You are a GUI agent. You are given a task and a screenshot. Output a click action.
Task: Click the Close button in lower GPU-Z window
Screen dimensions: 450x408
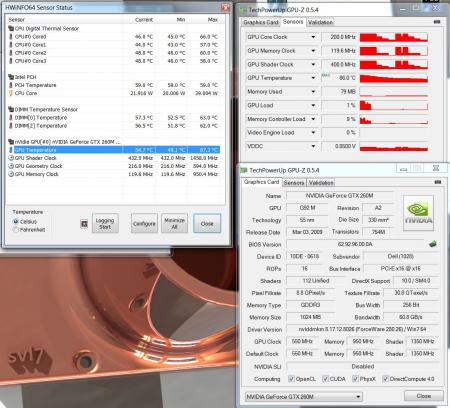[424, 396]
